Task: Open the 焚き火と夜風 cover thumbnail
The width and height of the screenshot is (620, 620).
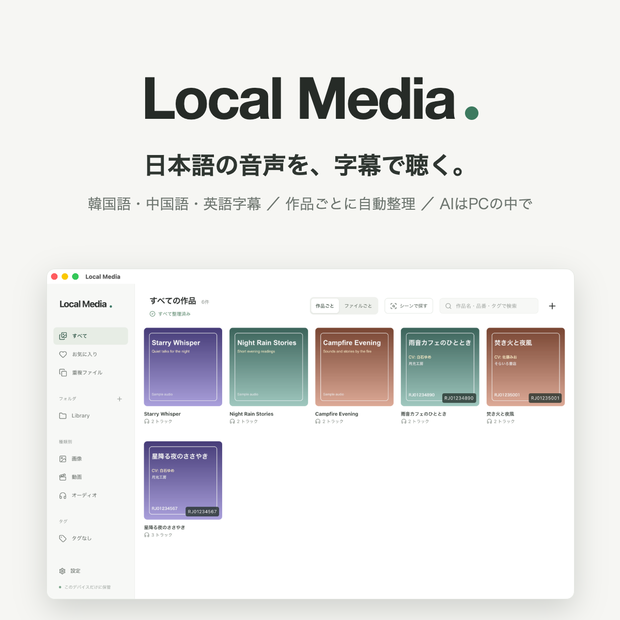Action: click(x=525, y=367)
